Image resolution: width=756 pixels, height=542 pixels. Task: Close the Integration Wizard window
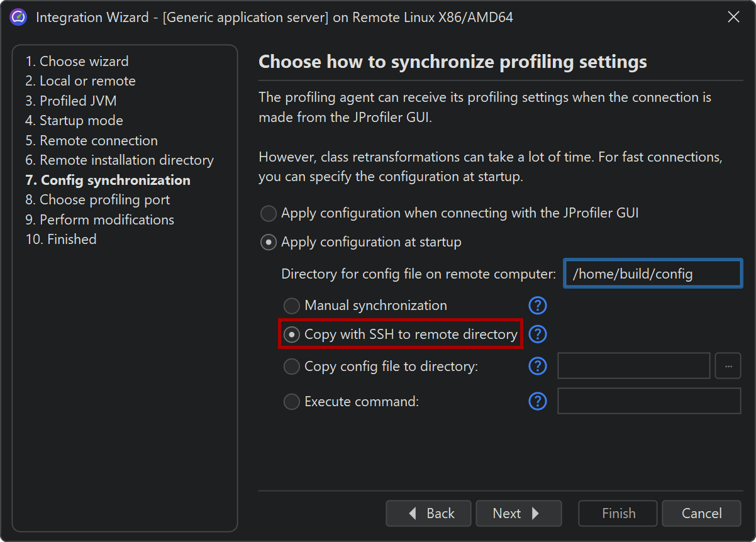pyautogui.click(x=733, y=17)
